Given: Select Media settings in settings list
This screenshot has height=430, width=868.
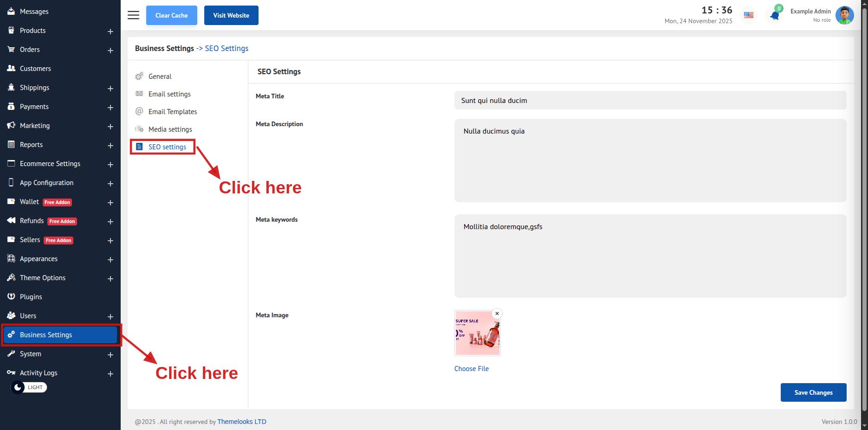Looking at the screenshot, I should [x=170, y=129].
